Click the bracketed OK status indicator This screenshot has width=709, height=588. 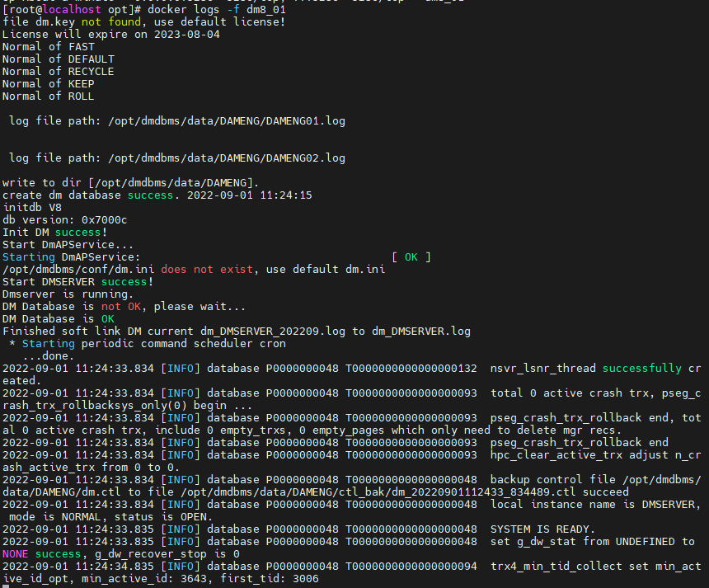pyautogui.click(x=411, y=256)
